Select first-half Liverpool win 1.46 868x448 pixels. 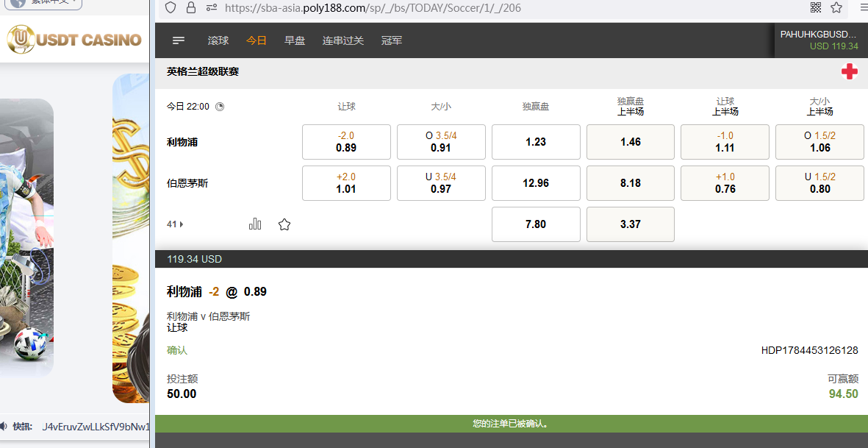click(631, 142)
